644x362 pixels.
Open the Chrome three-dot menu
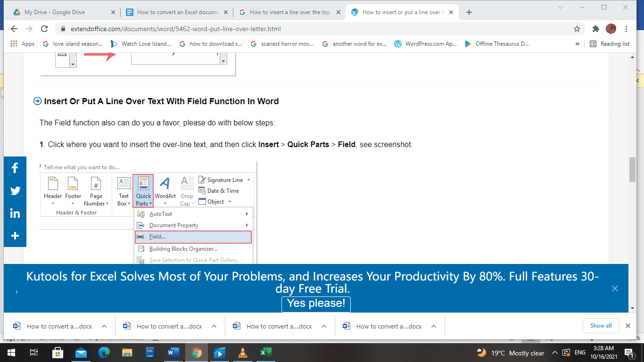(626, 29)
